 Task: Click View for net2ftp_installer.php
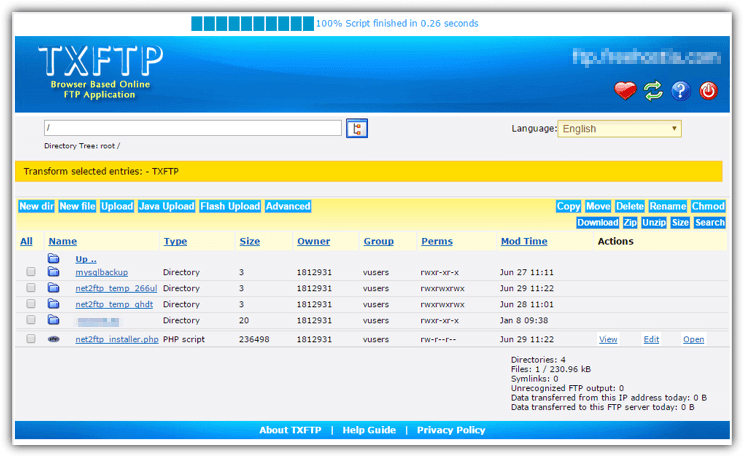[608, 339]
